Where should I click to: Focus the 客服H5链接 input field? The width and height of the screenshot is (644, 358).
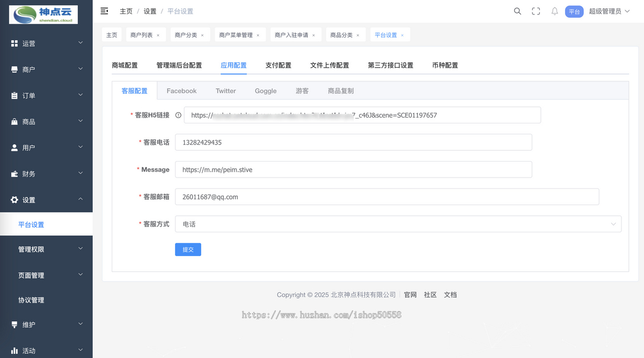coord(362,115)
